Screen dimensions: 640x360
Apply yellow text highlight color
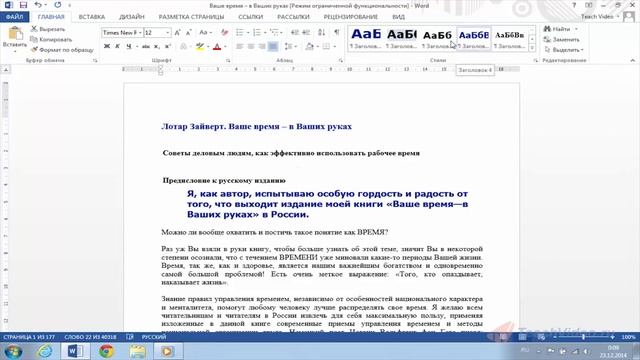pos(200,47)
